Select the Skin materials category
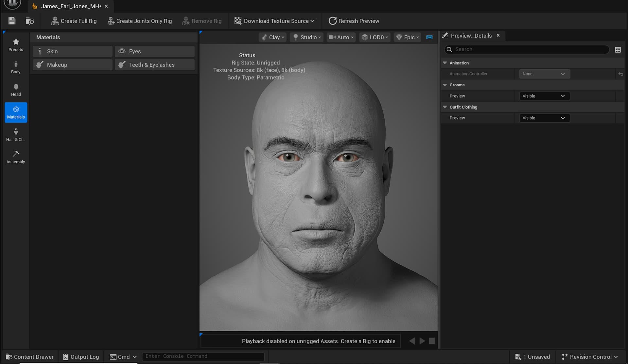The width and height of the screenshot is (628, 364). pyautogui.click(x=72, y=51)
